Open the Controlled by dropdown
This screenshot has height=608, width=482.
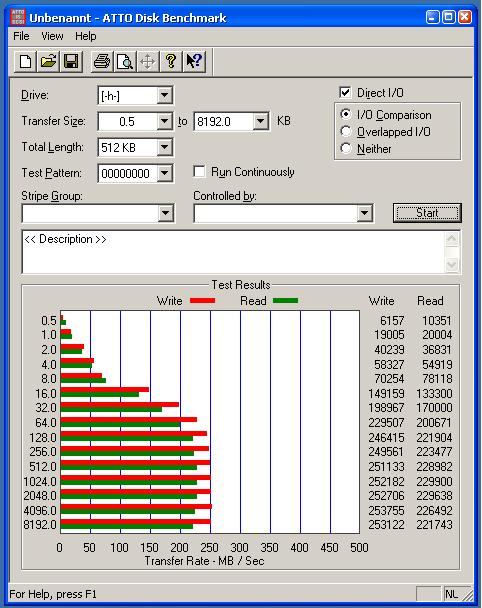click(364, 213)
